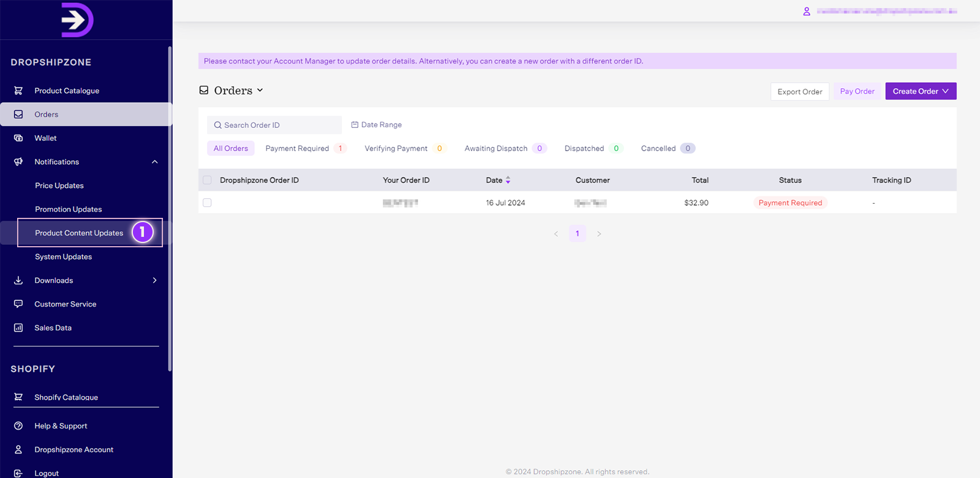Click the Date Range picker
This screenshot has height=478, width=980.
[x=377, y=124]
